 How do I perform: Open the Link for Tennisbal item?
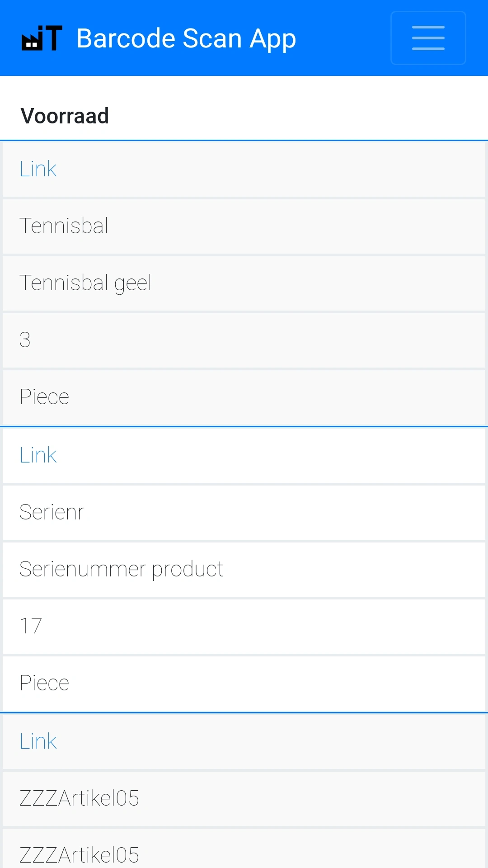[x=38, y=169]
